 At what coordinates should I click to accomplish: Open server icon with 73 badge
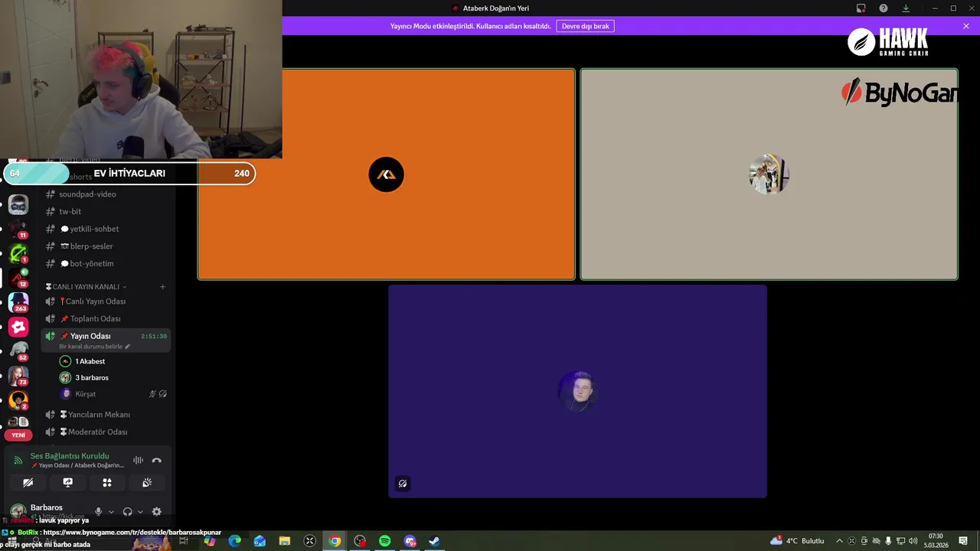(18, 376)
